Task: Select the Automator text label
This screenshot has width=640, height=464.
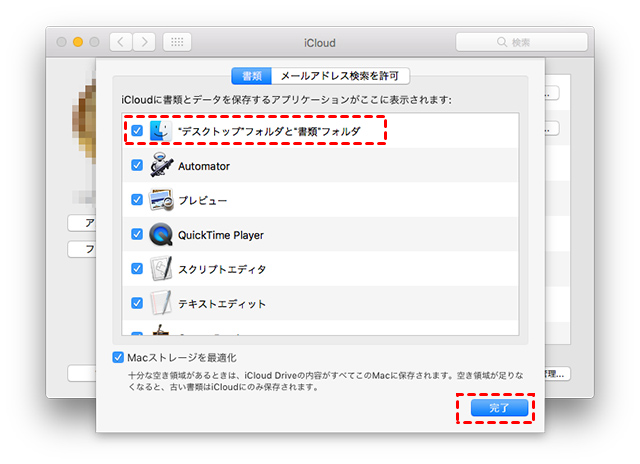Action: 204,167
